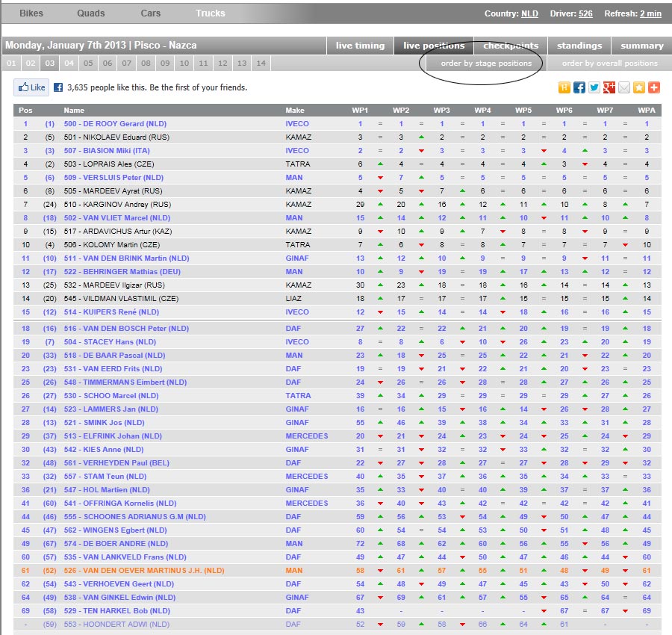Open driver 500 - DE ROOY Gerard

pos(115,124)
